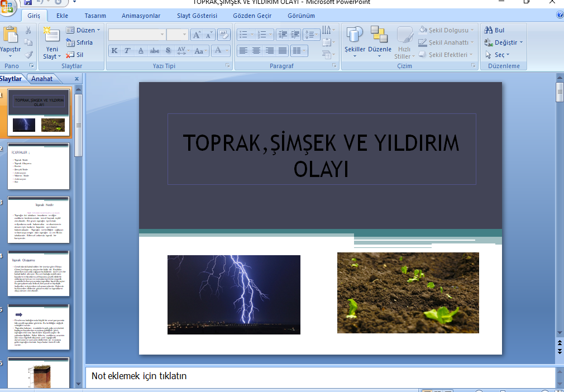Expand the Düzen layout dropdown

pos(83,30)
